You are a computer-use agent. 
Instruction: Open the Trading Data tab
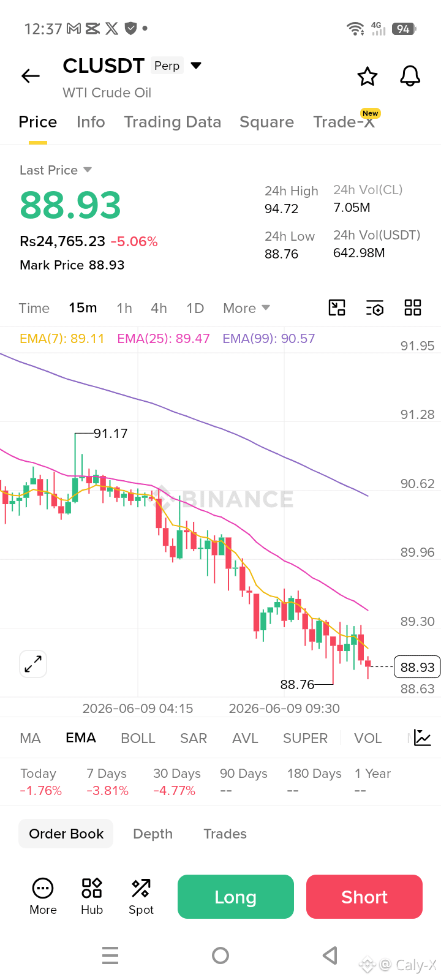point(173,122)
